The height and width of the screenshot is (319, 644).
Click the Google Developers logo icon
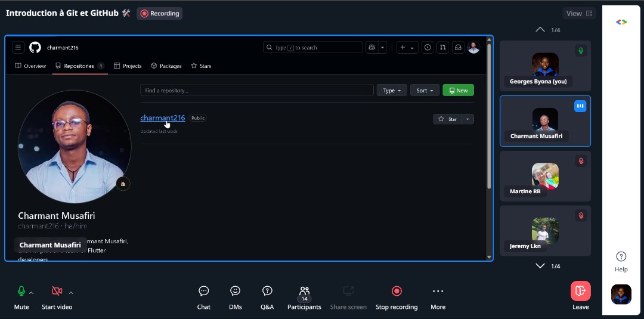tap(621, 22)
